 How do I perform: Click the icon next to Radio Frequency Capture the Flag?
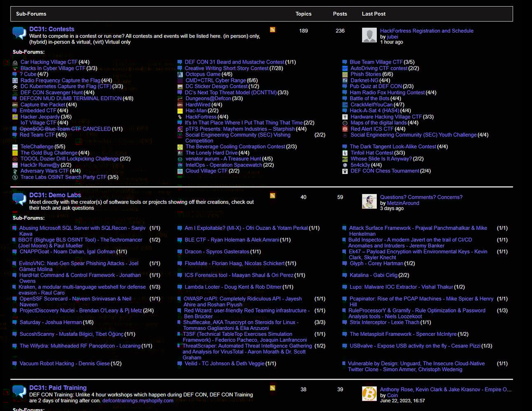pyautogui.click(x=15, y=81)
